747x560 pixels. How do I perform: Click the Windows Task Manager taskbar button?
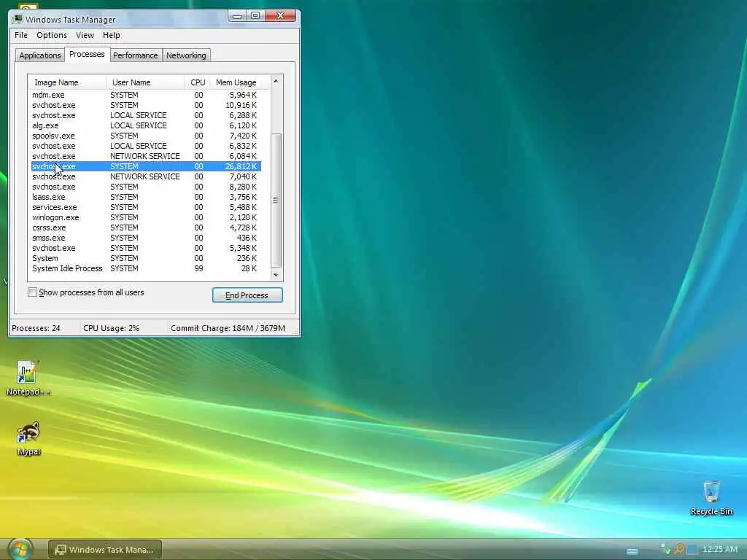coord(105,550)
